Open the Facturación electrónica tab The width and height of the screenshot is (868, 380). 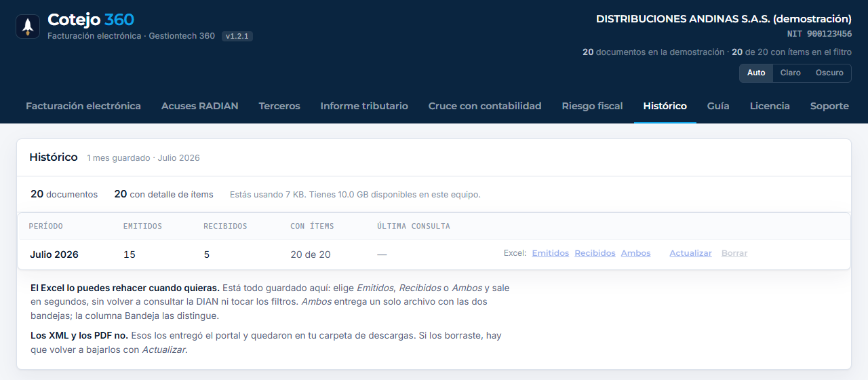[83, 106]
